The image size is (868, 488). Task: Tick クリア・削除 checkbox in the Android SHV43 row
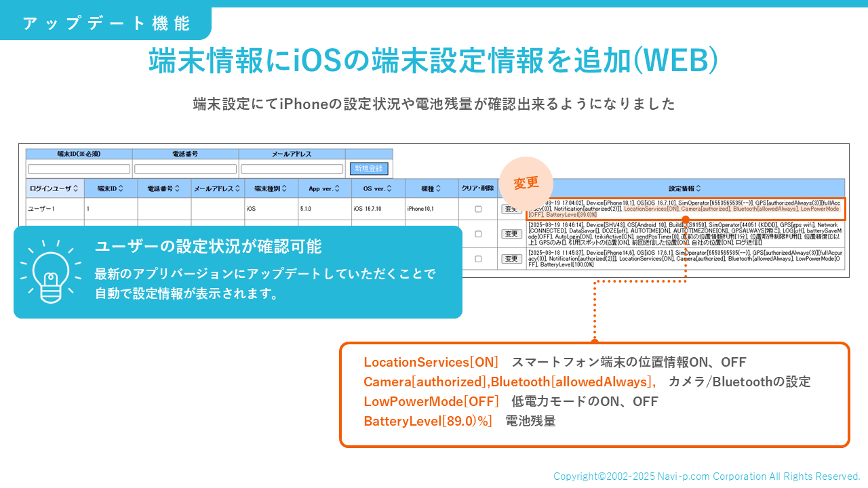point(478,234)
